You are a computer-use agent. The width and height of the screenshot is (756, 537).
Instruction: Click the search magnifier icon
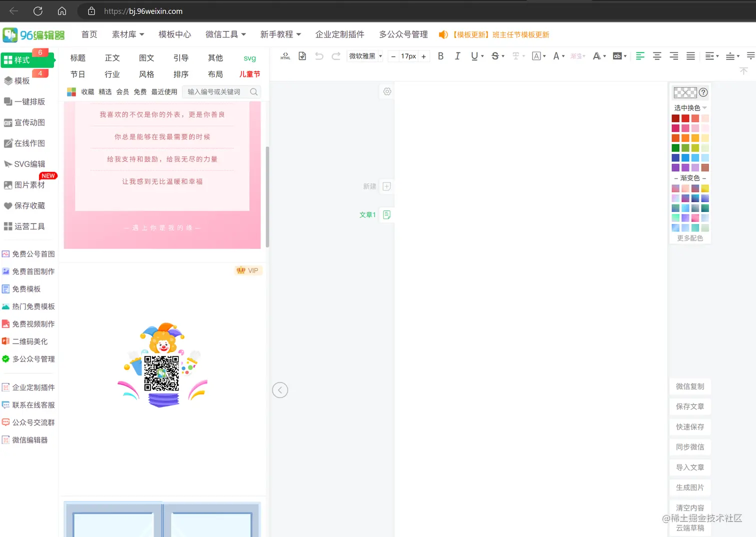coord(254,92)
